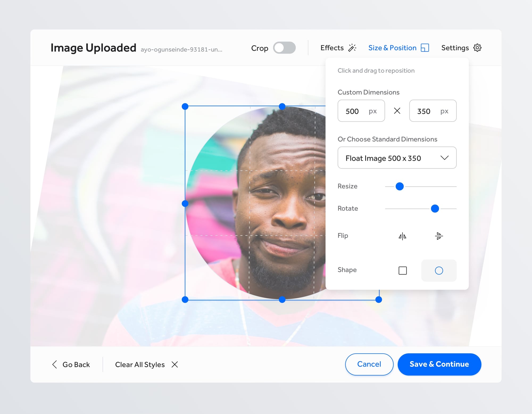Viewport: 532px width, 414px height.
Task: Open Settings via the gear icon
Action: pos(477,48)
